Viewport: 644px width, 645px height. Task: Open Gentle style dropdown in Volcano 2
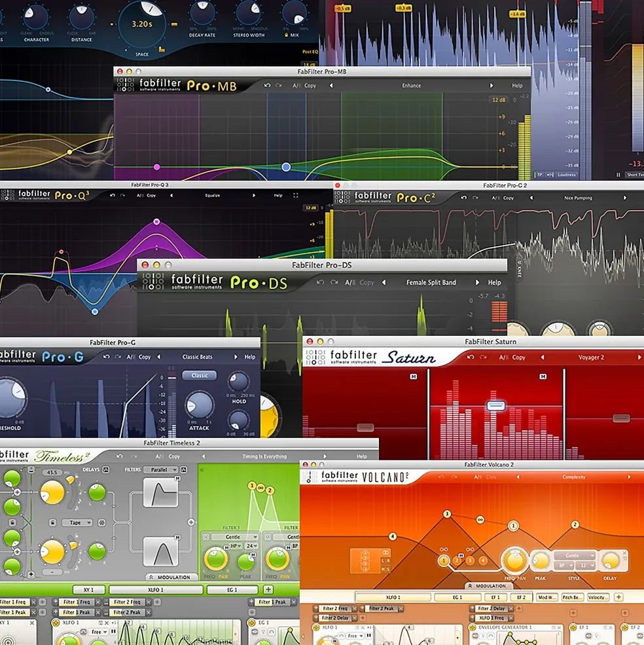[575, 555]
